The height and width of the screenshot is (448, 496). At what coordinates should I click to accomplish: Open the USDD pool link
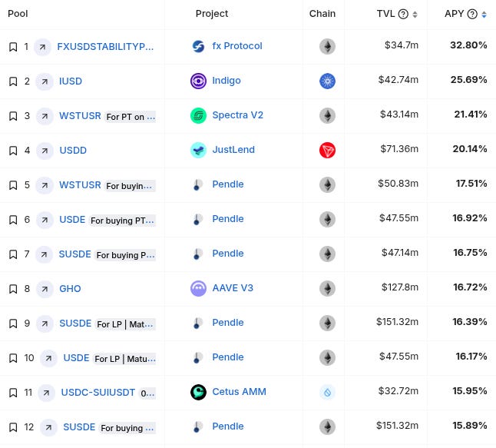73,151
